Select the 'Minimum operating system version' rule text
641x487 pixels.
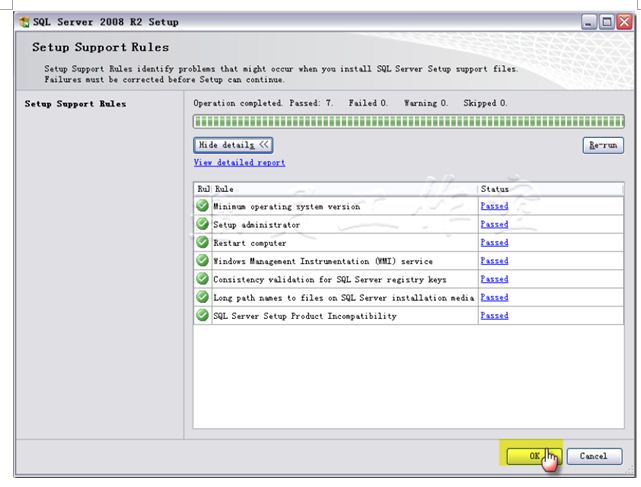[287, 206]
